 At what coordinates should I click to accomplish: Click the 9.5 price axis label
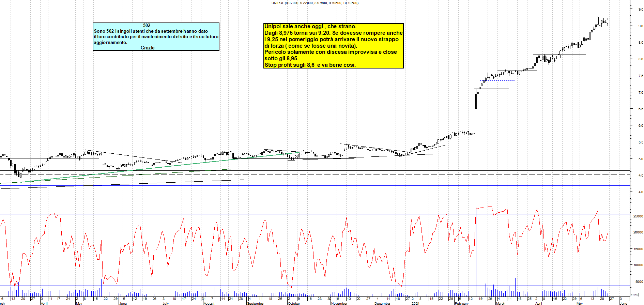click(641, 10)
